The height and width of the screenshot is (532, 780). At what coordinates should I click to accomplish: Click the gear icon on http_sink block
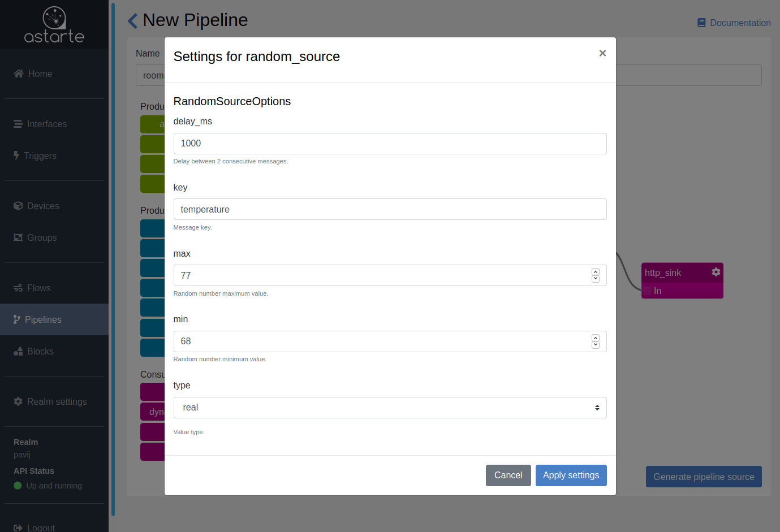pos(716,272)
